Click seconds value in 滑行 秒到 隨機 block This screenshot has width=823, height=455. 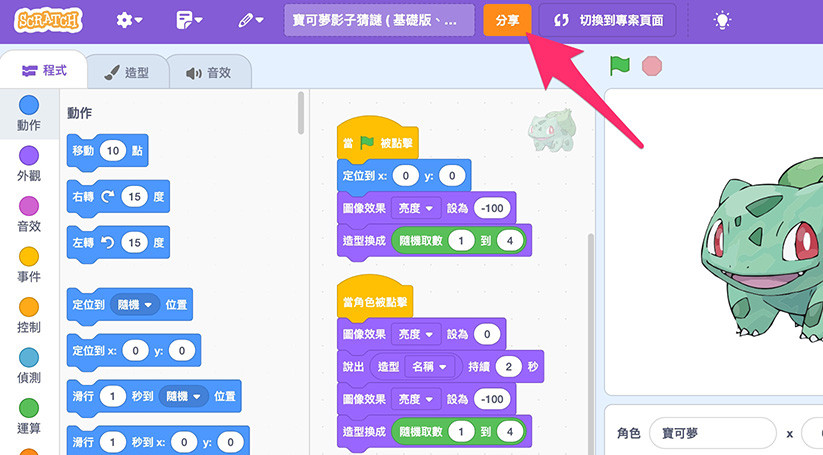pos(112,396)
